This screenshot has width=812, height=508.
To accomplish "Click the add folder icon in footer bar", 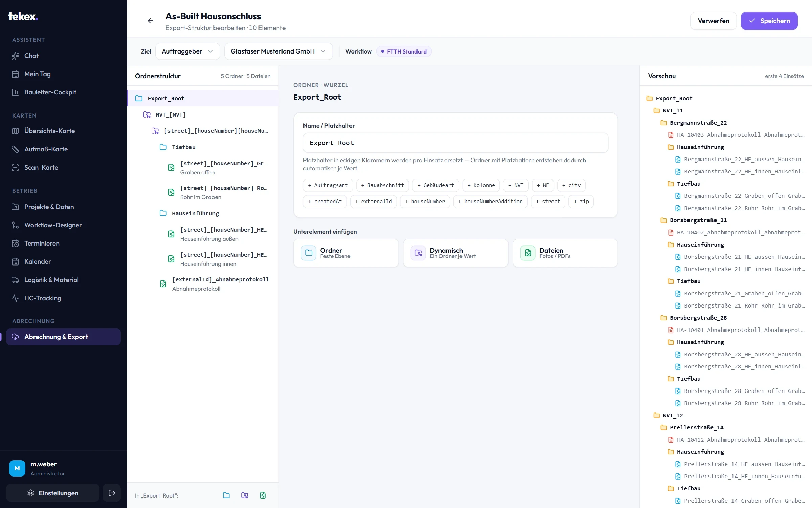I will 226,495.
